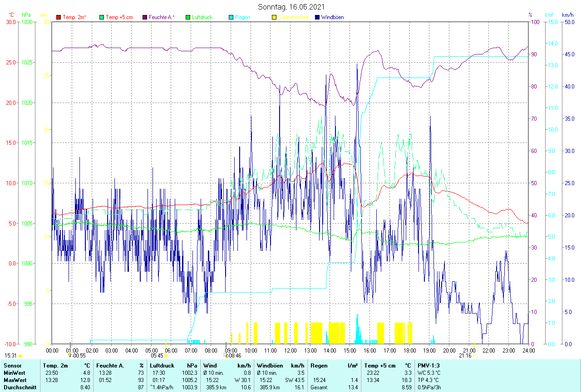
Task: Click the sun marker icon next to 15:31
Action: tap(20, 356)
